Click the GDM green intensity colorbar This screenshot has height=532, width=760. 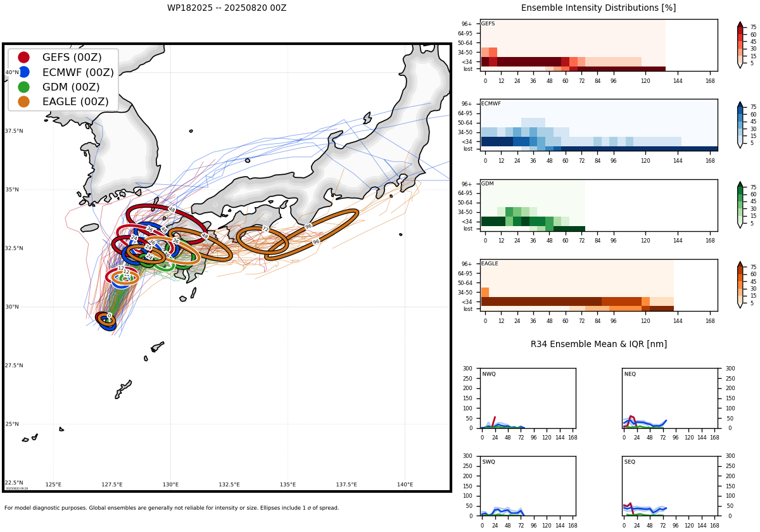pyautogui.click(x=740, y=205)
